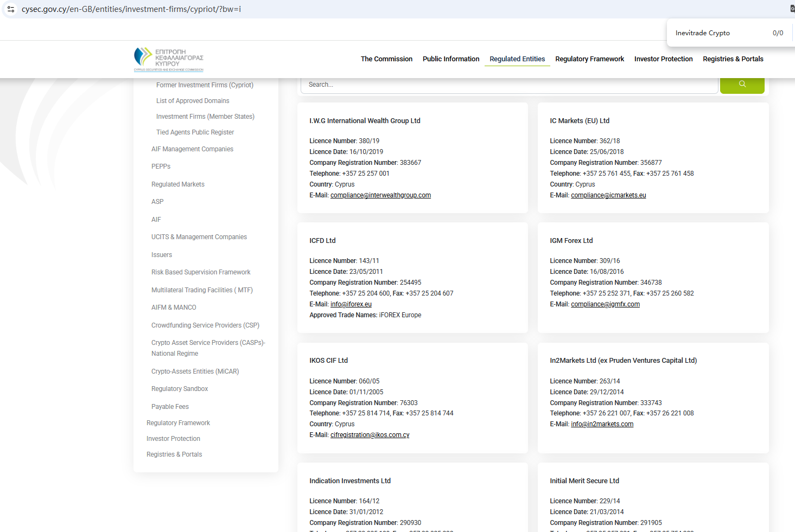Click the CySEC logo in header
This screenshot has width=795, height=532.
pos(168,59)
